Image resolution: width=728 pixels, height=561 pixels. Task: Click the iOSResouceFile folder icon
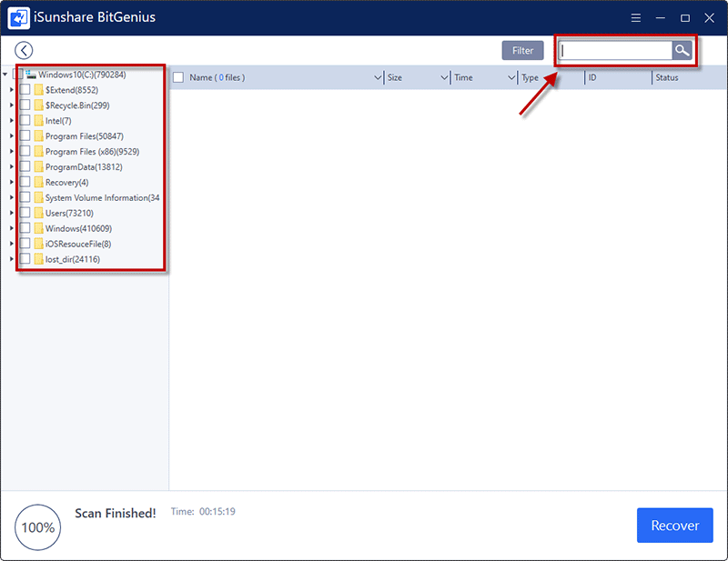38,243
